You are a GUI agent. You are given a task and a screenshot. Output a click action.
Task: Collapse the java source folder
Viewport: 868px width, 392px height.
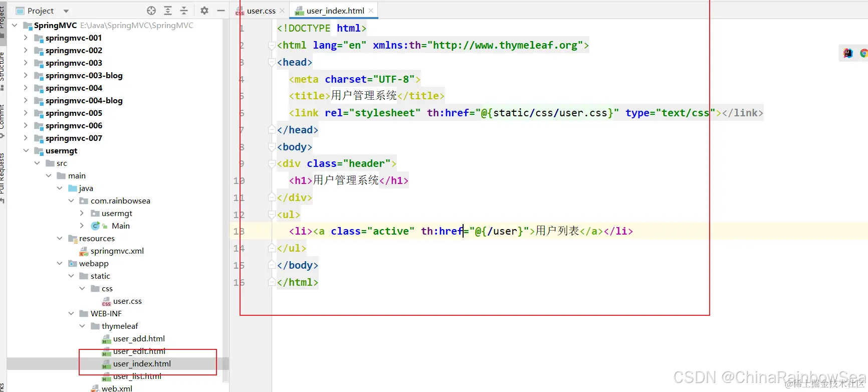point(60,188)
